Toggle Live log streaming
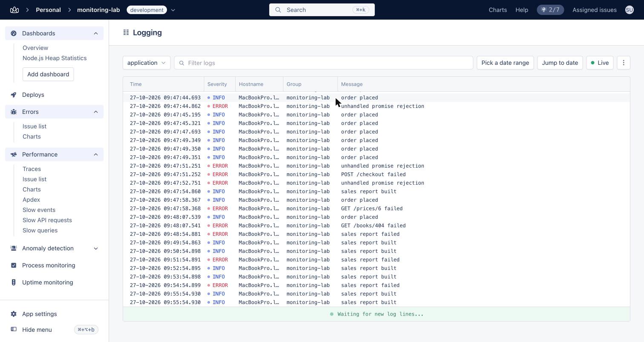644x342 pixels. 600,63
